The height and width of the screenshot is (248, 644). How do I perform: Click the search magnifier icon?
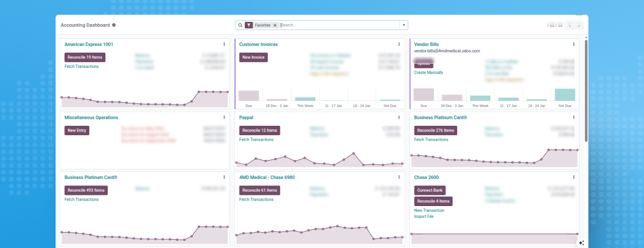tap(240, 25)
